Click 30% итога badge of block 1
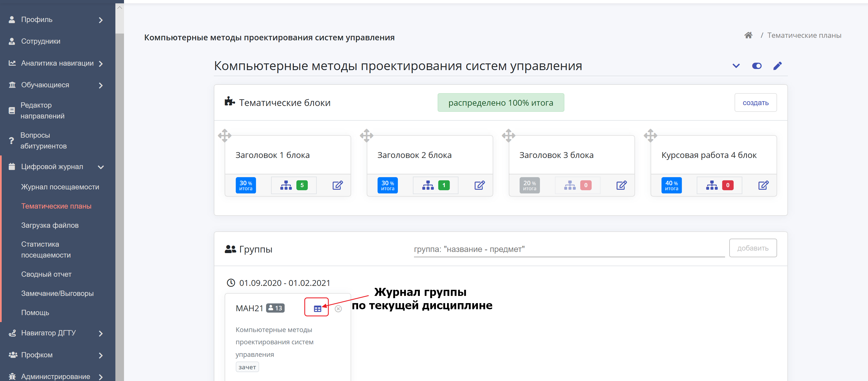Viewport: 868px width, 381px height. coord(245,185)
